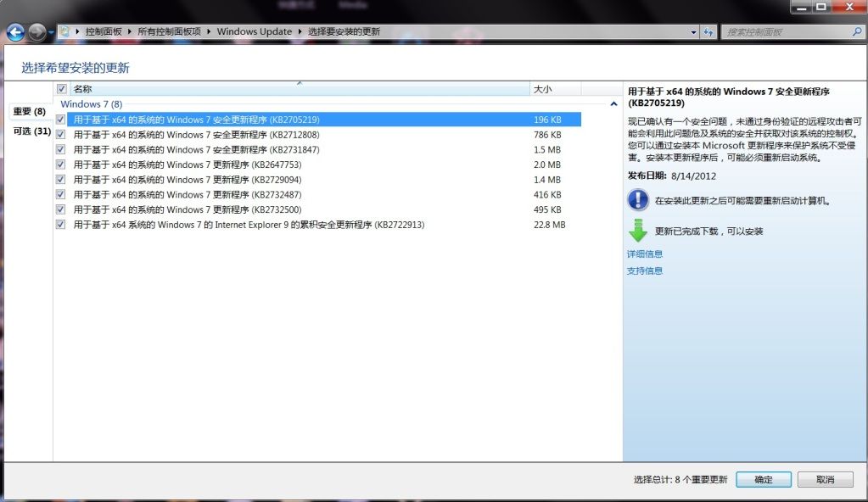Click 选择要安装的更新 breadcrumb

[x=344, y=31]
